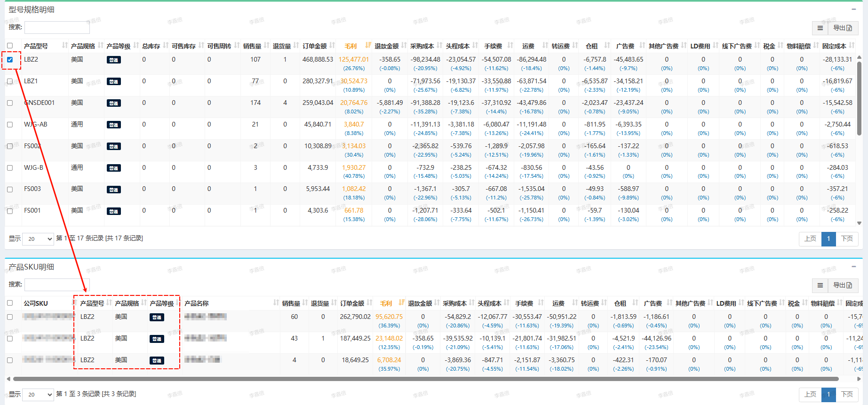Click sort icon beside 订单金额 in SKU table

pos(370,303)
